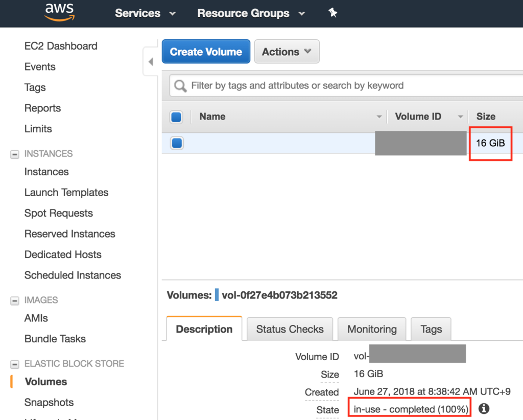The height and width of the screenshot is (420, 523).
Task: Click the Name column header
Action: coord(212,116)
